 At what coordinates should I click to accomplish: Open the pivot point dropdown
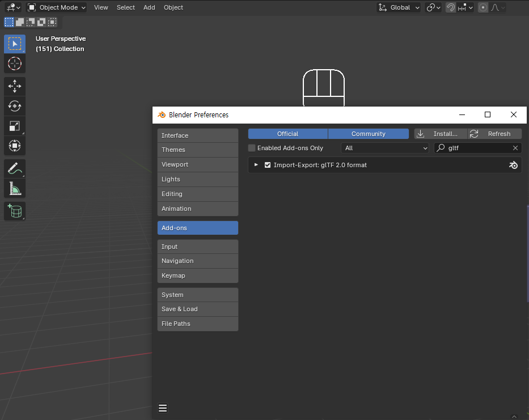tap(433, 7)
